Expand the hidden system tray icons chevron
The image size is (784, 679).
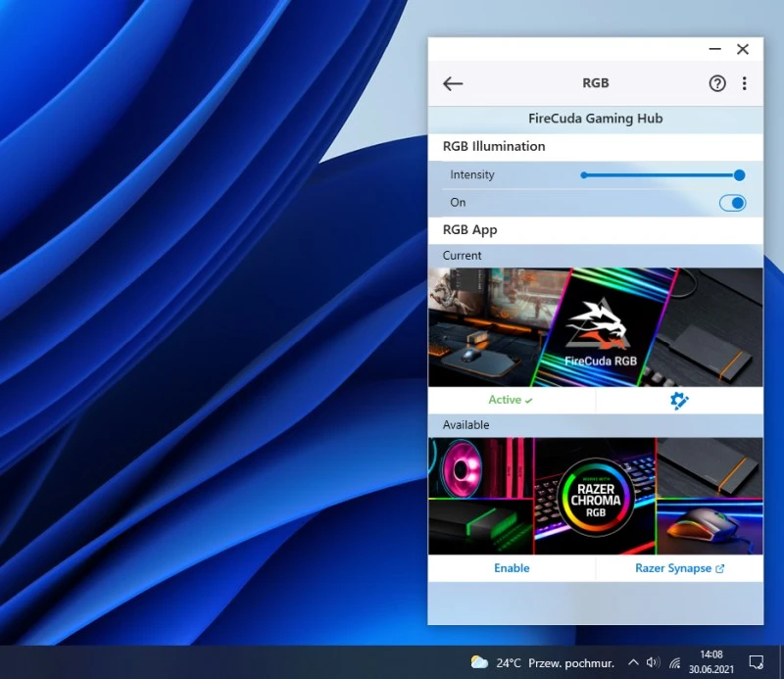633,662
